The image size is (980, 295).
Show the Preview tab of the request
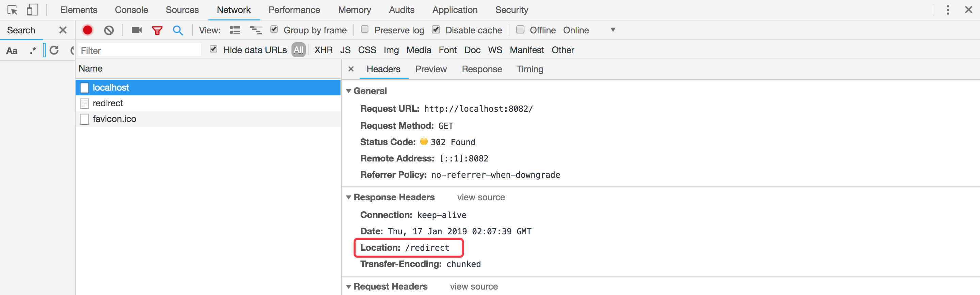[x=431, y=69]
